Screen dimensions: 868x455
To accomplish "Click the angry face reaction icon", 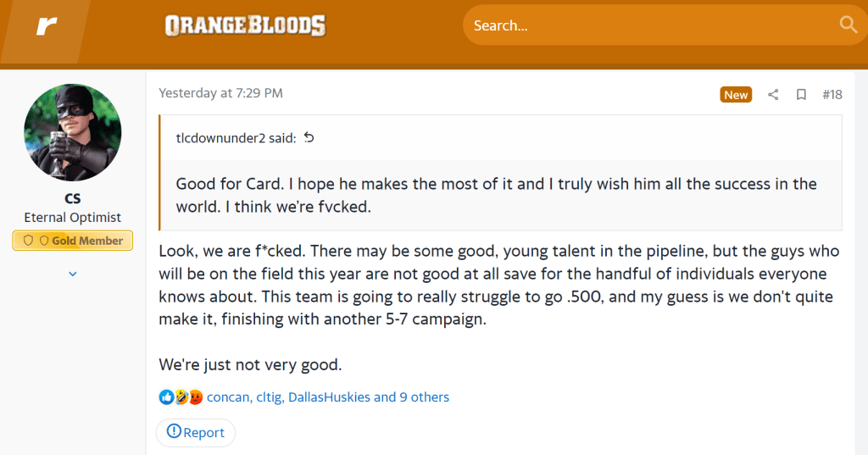I will (195, 397).
